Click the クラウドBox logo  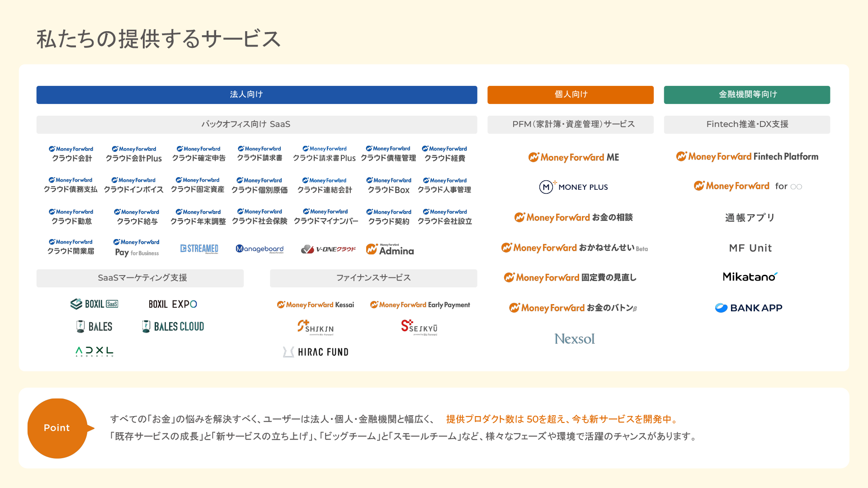pyautogui.click(x=389, y=185)
